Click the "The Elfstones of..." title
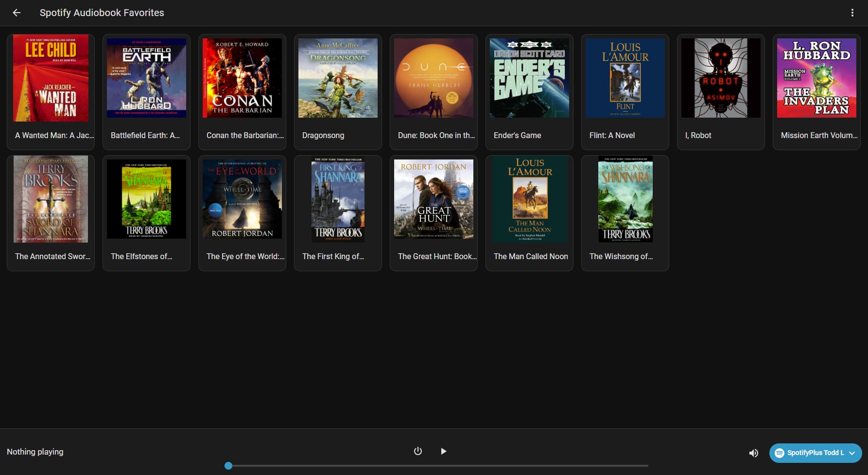Image resolution: width=868 pixels, height=475 pixels. click(141, 256)
